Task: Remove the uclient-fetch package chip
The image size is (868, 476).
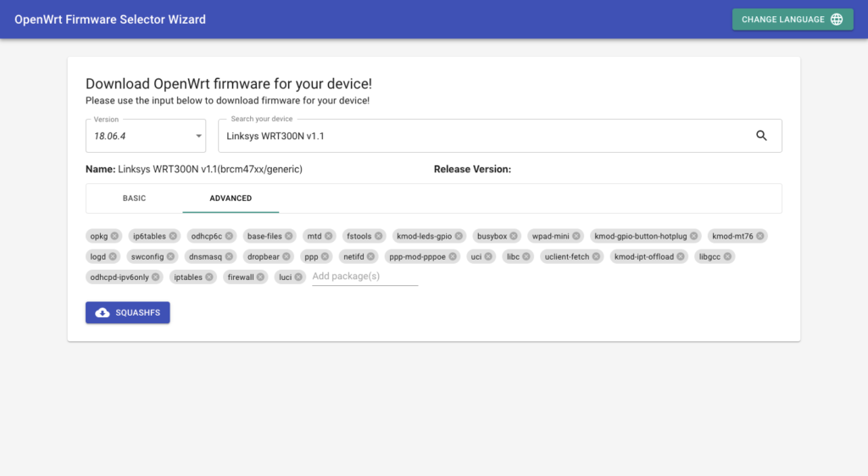Action: [x=596, y=256]
